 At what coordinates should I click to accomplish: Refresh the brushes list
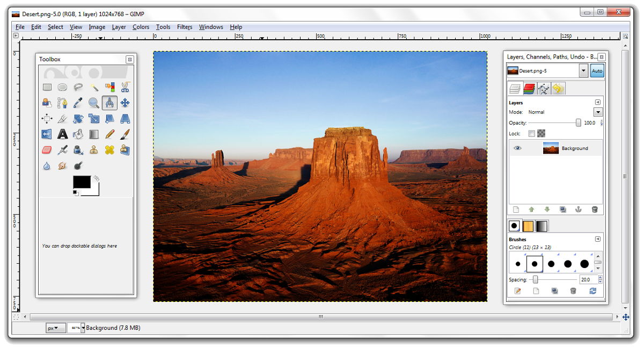(x=593, y=291)
